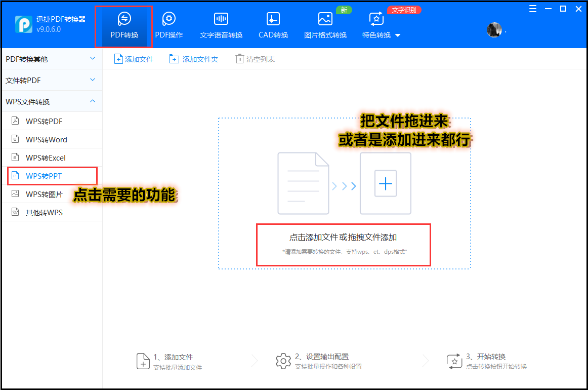Image resolution: width=588 pixels, height=390 pixels.
Task: Select 其他转WPS option
Action: coord(52,212)
